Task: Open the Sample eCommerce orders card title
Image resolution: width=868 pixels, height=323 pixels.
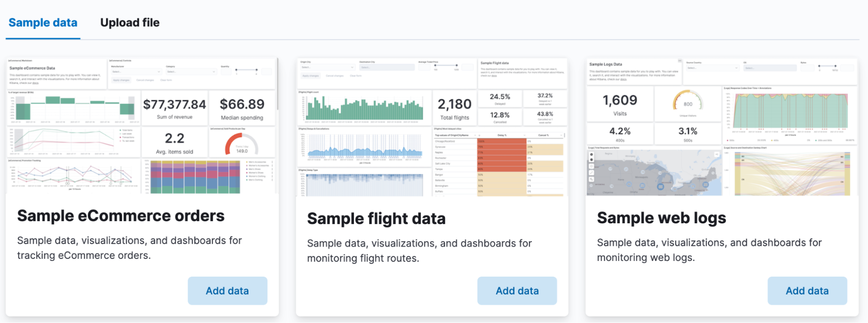Action: click(121, 216)
